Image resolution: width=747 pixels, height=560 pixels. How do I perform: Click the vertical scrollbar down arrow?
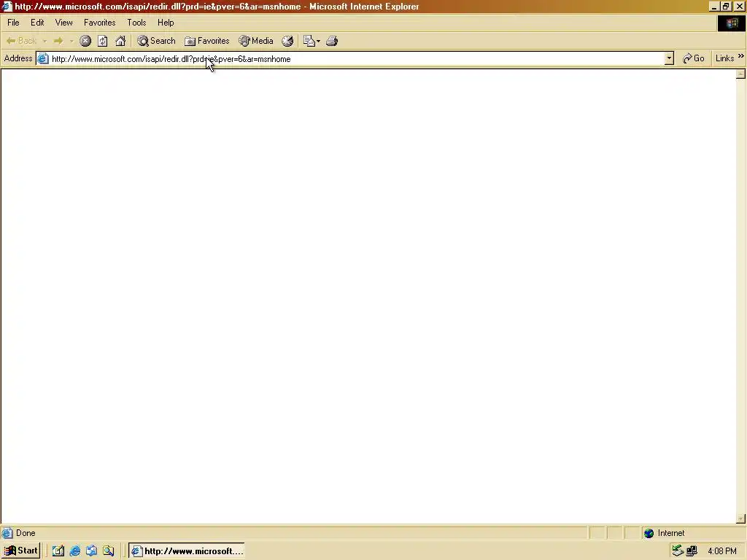click(x=740, y=518)
